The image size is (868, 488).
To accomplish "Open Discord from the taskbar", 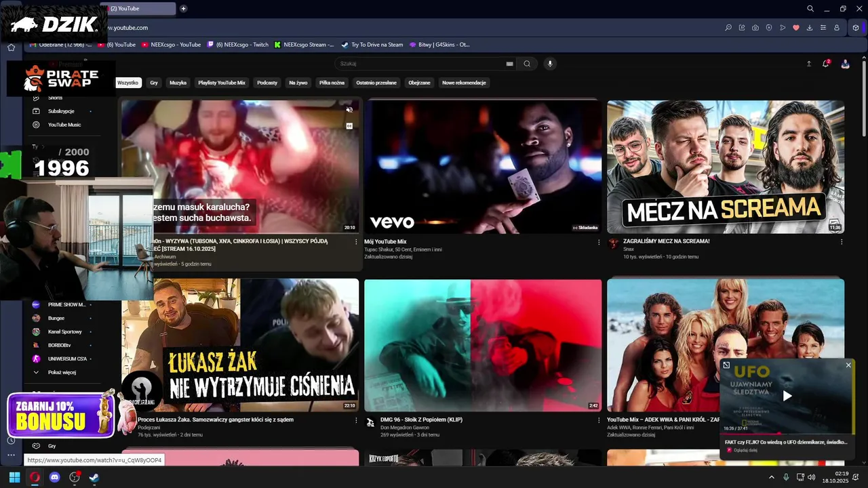I will point(55,477).
